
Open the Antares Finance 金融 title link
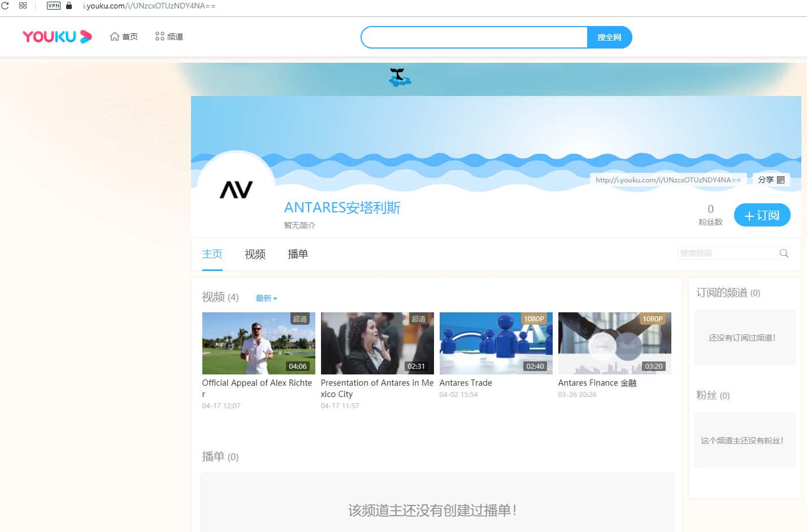point(597,383)
